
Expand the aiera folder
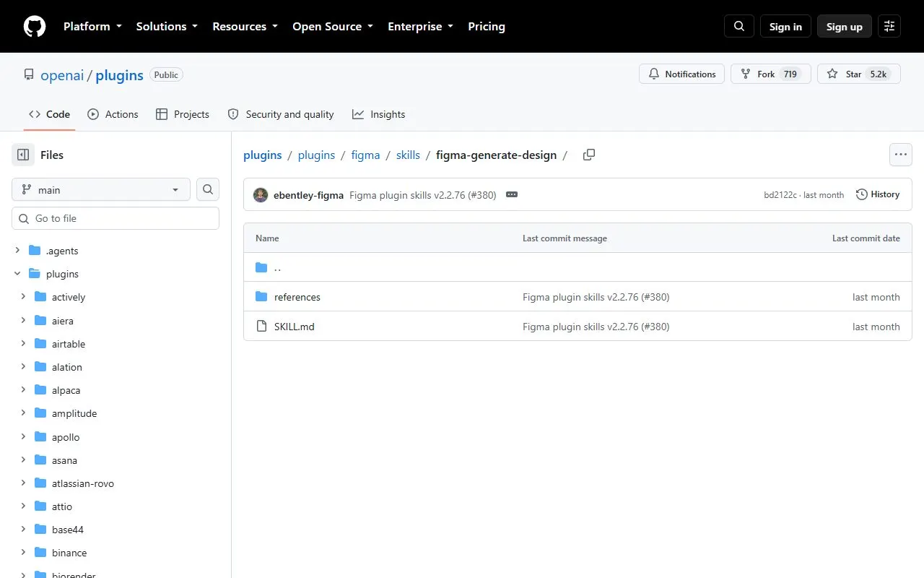pos(23,321)
